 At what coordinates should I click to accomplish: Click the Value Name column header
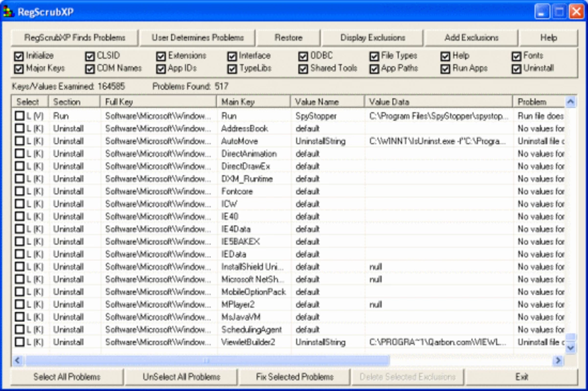(328, 102)
